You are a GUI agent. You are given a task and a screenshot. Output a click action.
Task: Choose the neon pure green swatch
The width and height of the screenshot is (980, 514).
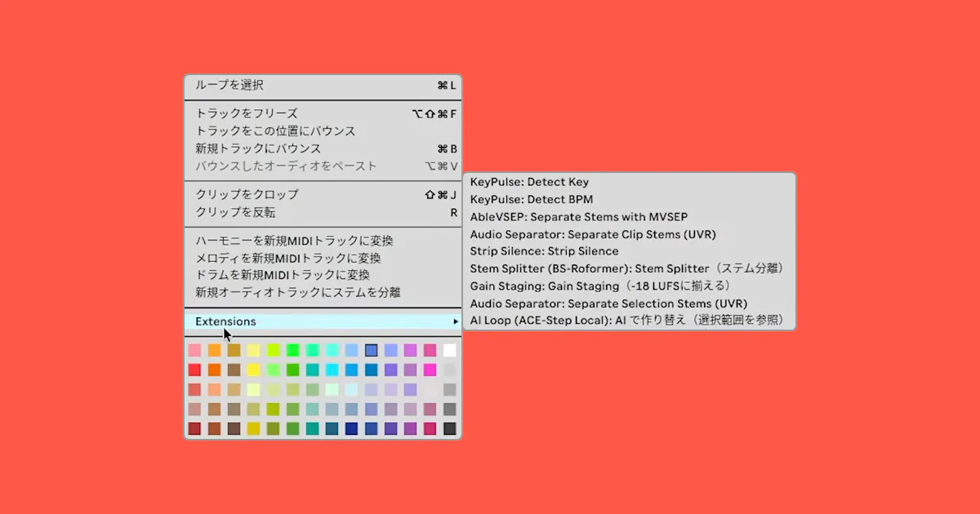coord(293,350)
